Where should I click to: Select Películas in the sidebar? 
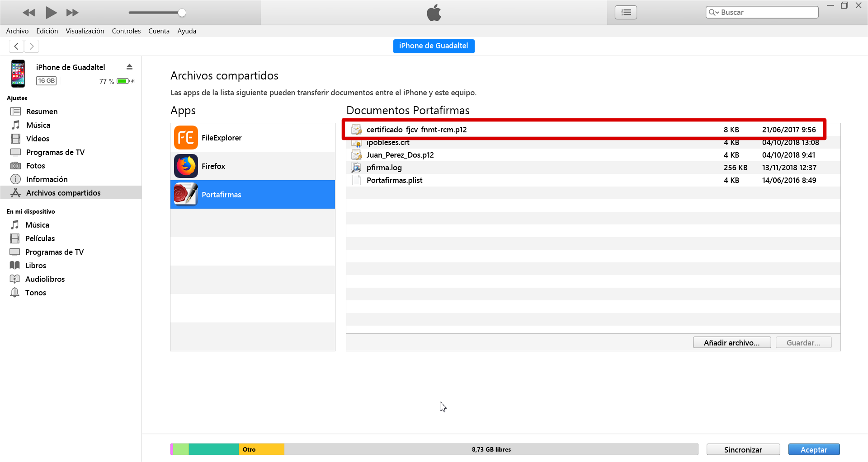(x=71, y=238)
